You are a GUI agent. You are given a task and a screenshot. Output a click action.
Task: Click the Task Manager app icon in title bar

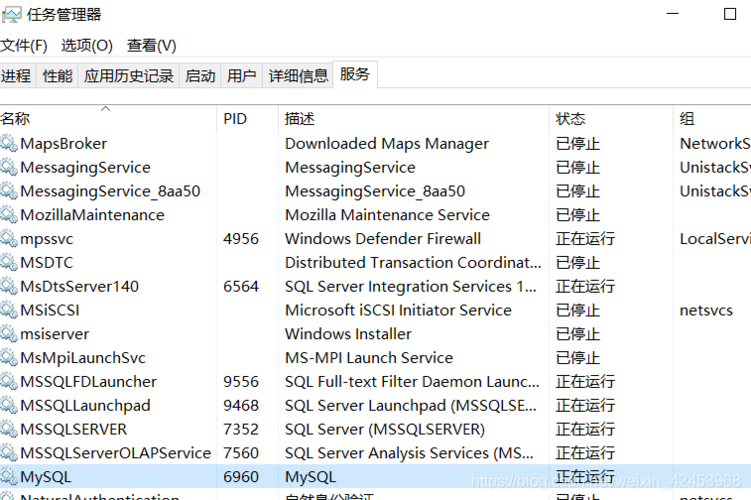[11, 15]
